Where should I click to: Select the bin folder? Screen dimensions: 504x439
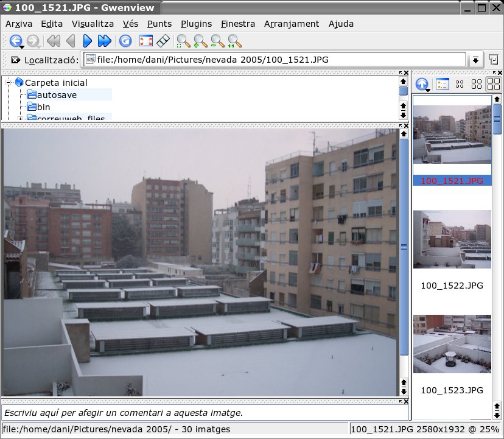coord(43,107)
